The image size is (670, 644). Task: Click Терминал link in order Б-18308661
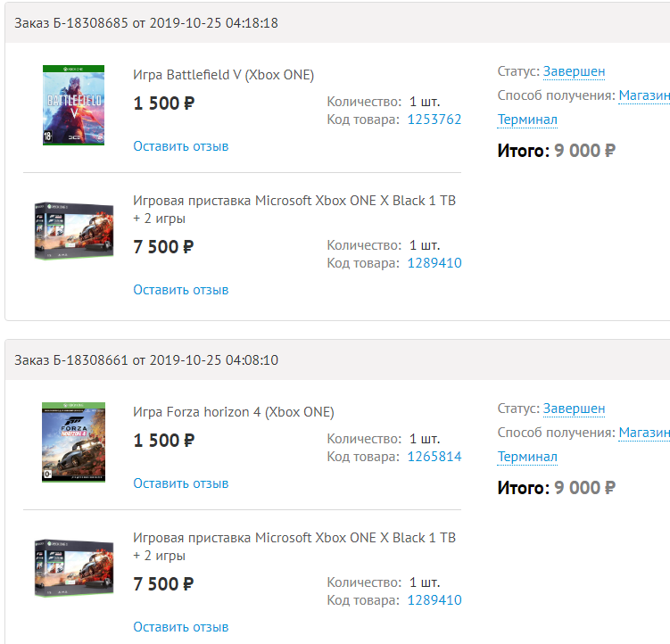527,457
